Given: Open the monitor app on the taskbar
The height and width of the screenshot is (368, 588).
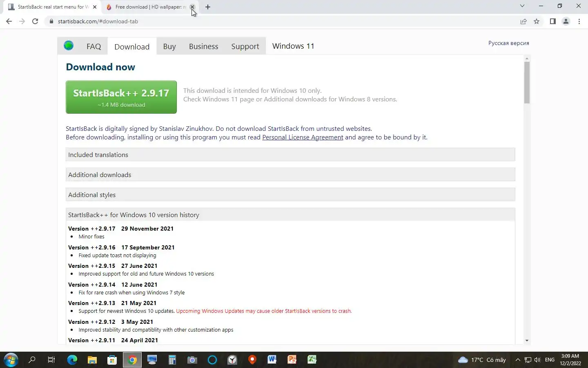Looking at the screenshot, I should [x=152, y=360].
